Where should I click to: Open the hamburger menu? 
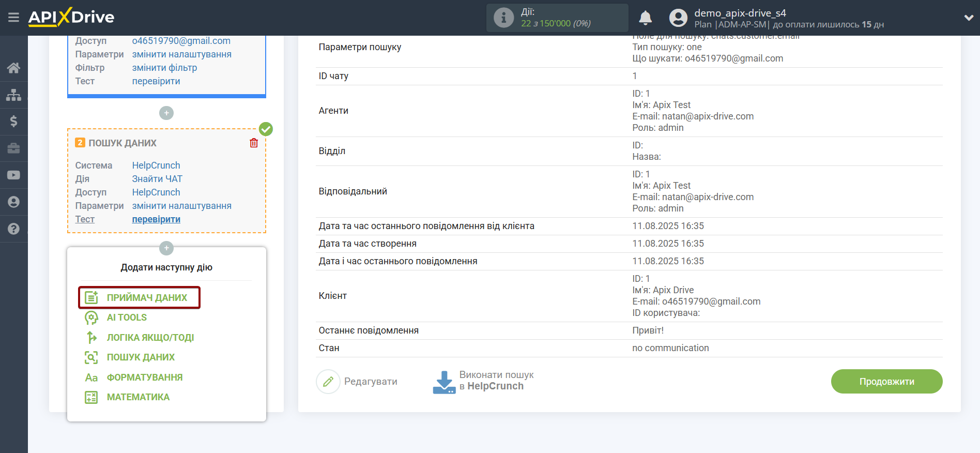[14, 18]
